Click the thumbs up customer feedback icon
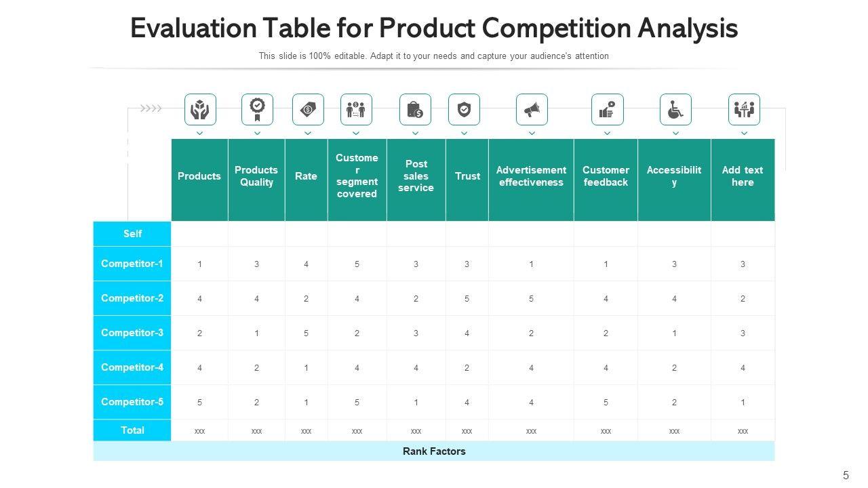Screen dimensions: 868x488 pos(607,110)
